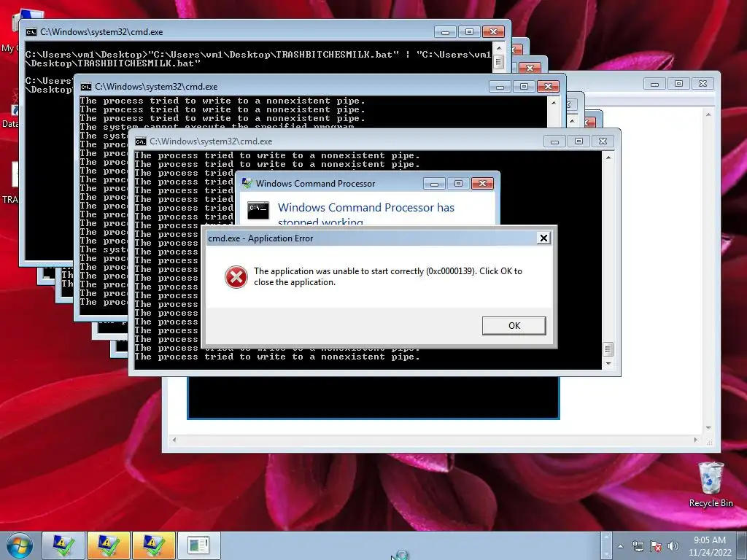The image size is (747, 560).
Task: Open the Action Center flag icon
Action: click(656, 546)
